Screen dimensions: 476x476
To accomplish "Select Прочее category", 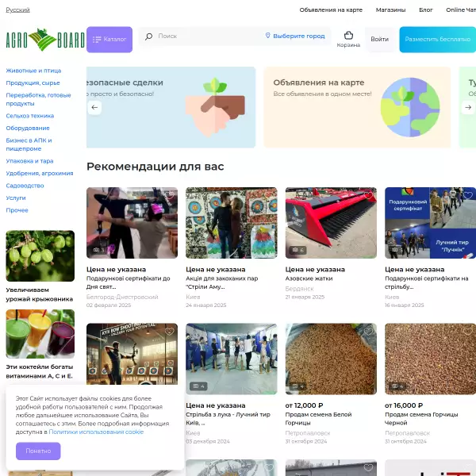I will click(17, 210).
